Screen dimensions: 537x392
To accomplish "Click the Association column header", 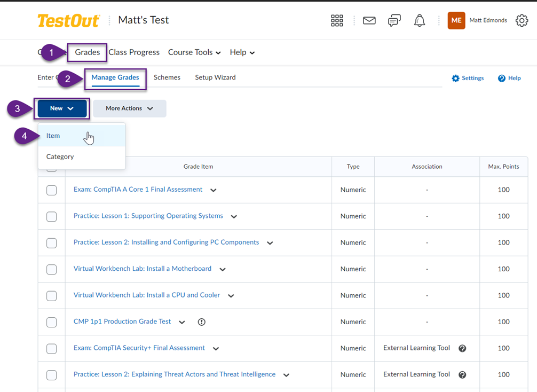I will tap(427, 167).
